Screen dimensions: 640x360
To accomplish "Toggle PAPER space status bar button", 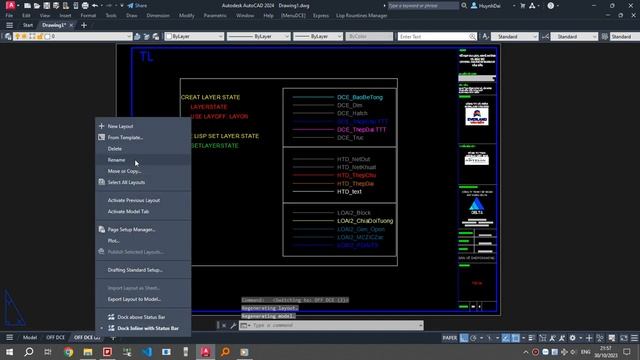I will pyautogui.click(x=450, y=338).
